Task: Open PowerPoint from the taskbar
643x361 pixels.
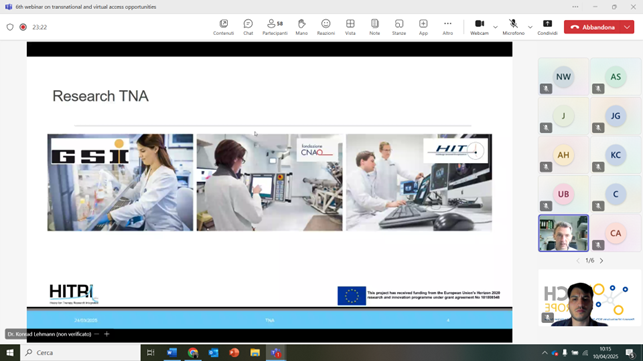Action: pyautogui.click(x=234, y=352)
